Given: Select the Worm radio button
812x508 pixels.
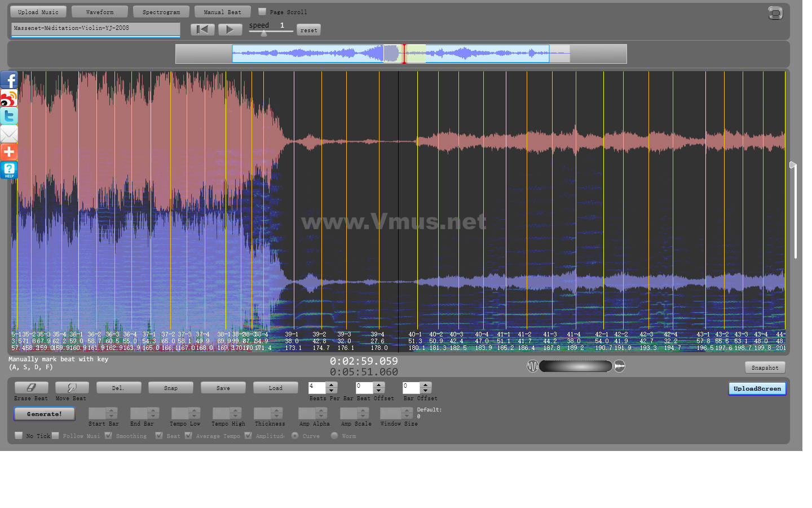Looking at the screenshot, I should [x=334, y=435].
